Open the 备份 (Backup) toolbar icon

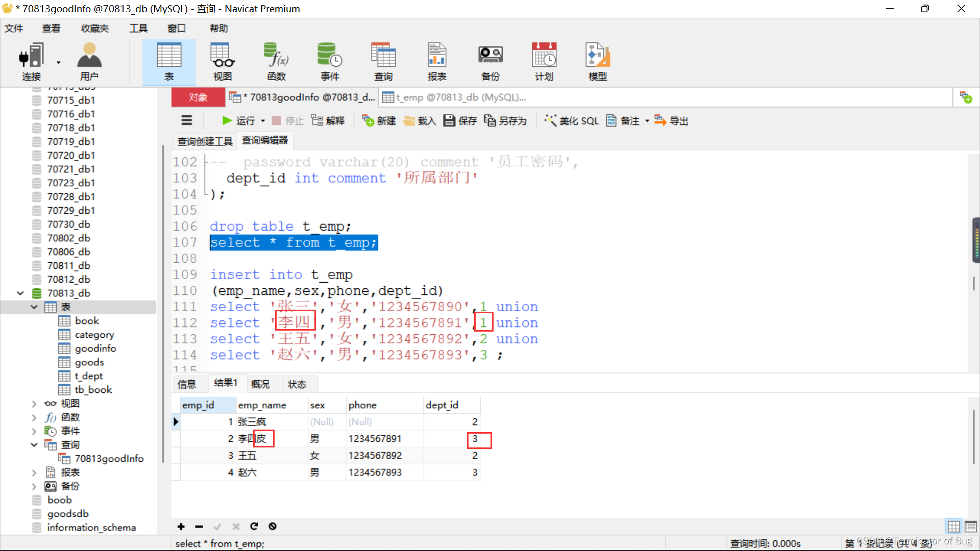point(491,62)
